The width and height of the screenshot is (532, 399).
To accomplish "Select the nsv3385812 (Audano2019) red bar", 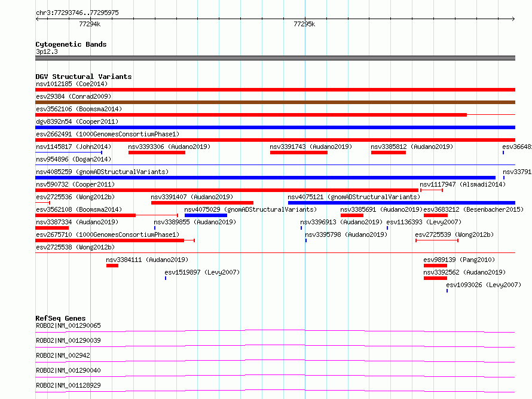I will click(389, 153).
